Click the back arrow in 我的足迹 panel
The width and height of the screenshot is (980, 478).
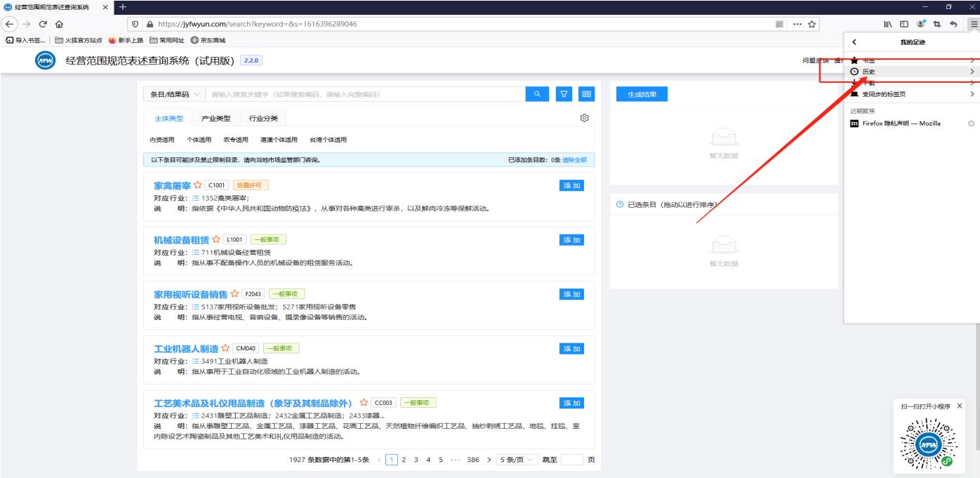pyautogui.click(x=854, y=43)
